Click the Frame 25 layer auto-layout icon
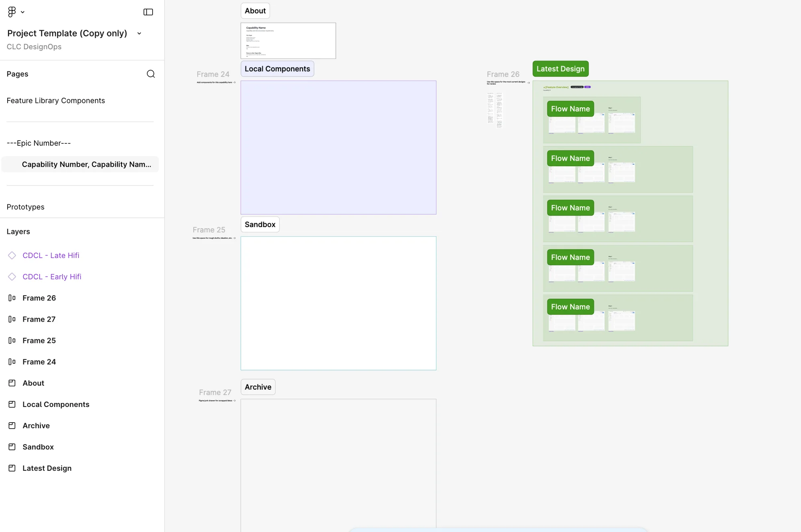This screenshot has height=532, width=801. [x=12, y=341]
